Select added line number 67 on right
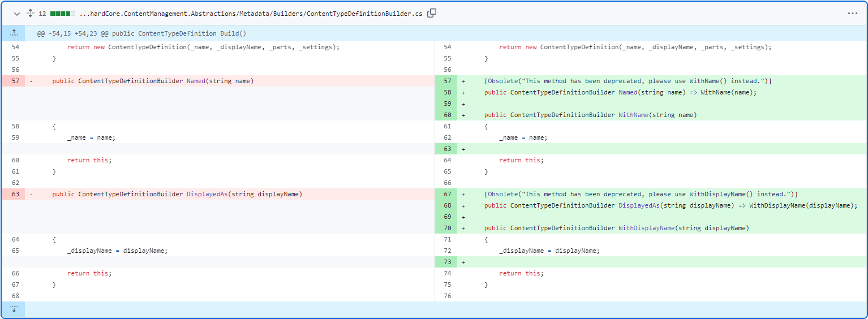The width and height of the screenshot is (868, 319). pos(446,194)
